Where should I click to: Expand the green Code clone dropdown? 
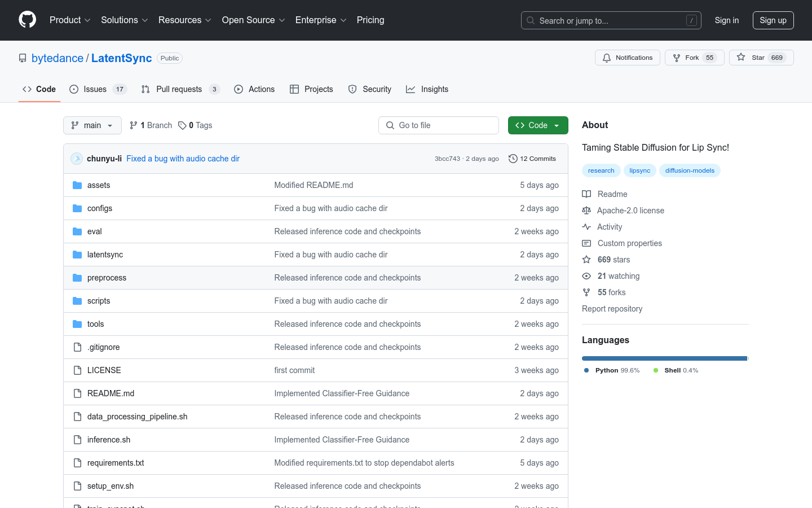coord(538,125)
